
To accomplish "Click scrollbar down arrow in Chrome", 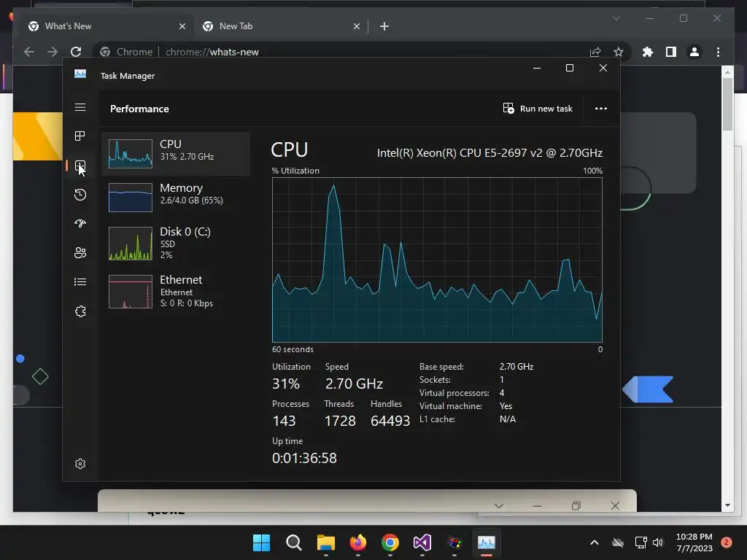I will click(727, 505).
